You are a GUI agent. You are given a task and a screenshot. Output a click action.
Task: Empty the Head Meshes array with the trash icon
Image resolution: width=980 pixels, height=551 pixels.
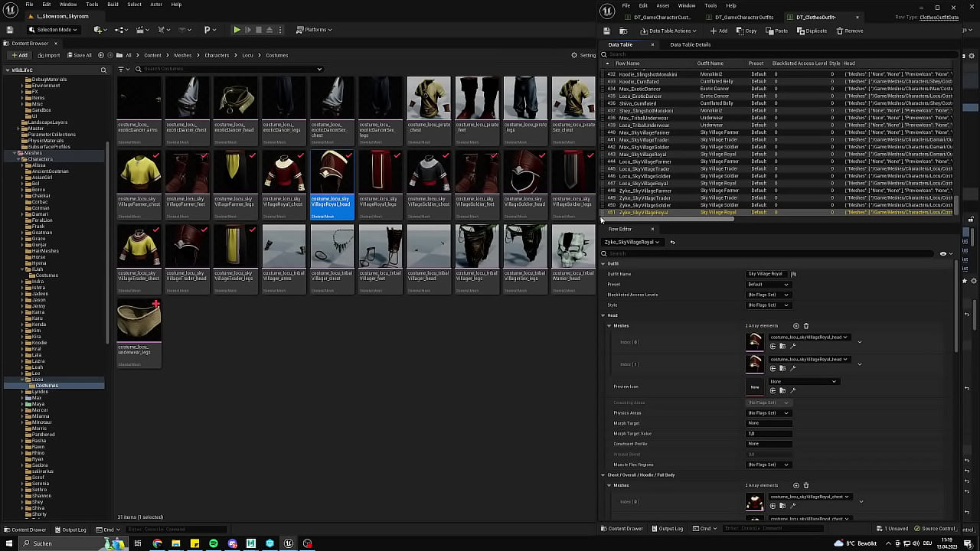(x=806, y=326)
